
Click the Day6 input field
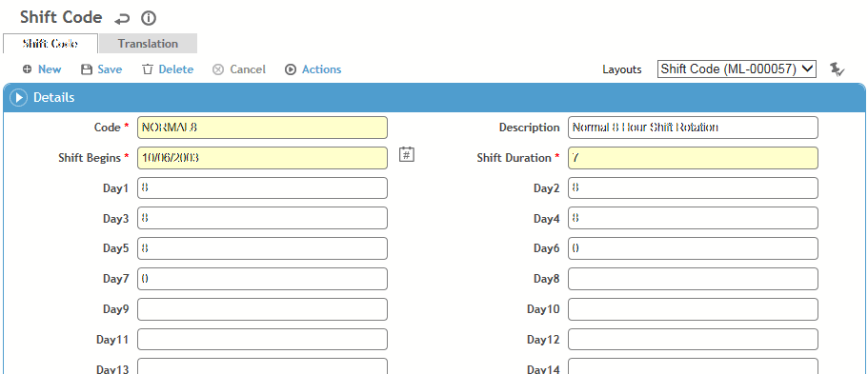click(x=693, y=248)
